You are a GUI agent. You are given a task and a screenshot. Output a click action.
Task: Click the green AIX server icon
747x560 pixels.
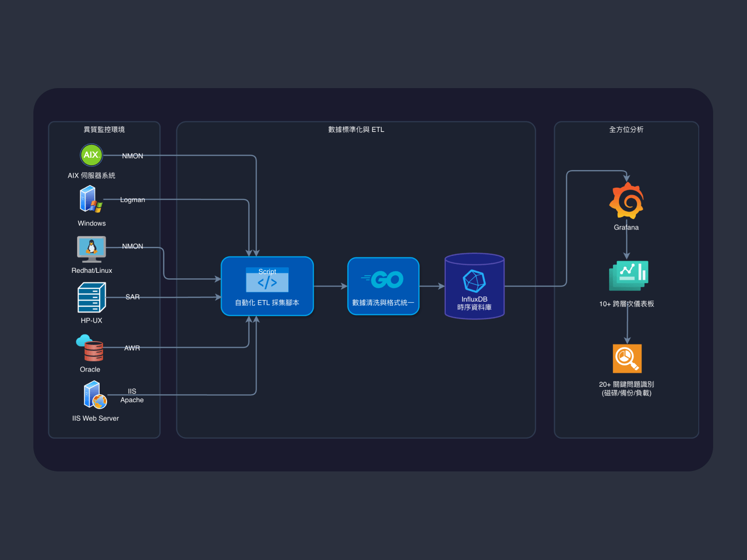[x=91, y=155]
